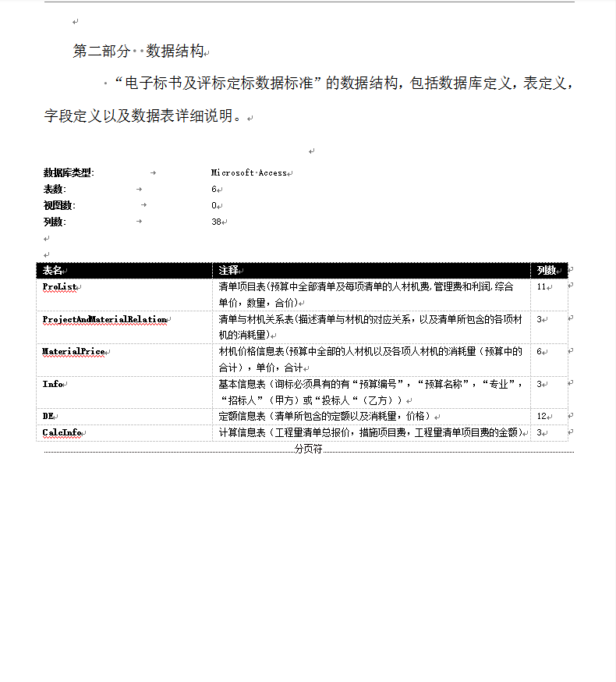
Task: Click the '计算信息表' description cell
Action: [x=370, y=433]
